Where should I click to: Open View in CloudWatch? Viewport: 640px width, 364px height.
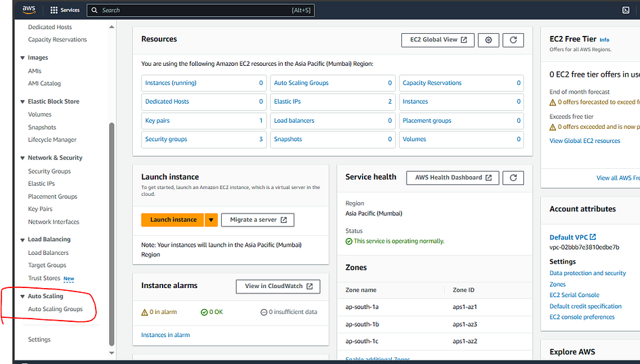point(278,287)
